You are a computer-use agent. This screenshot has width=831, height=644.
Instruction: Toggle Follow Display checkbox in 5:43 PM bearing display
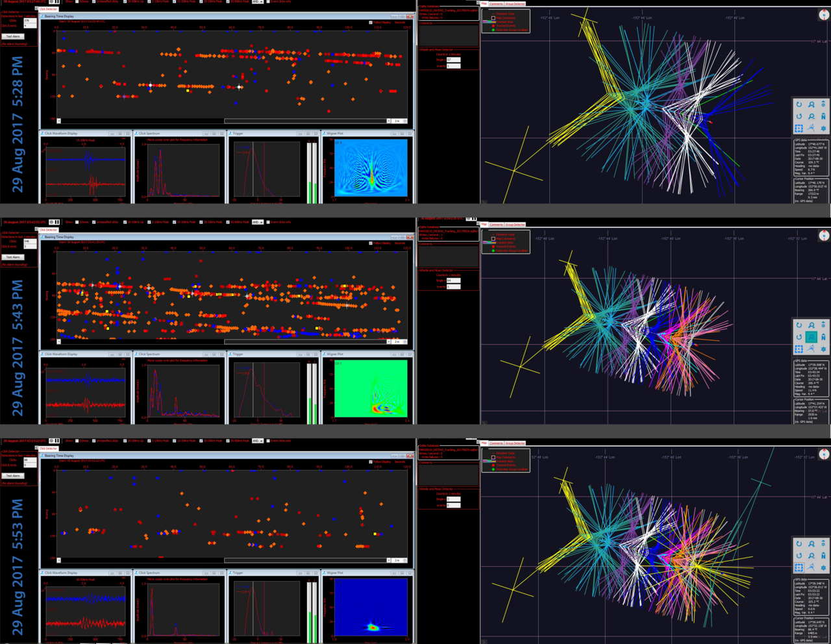tap(371, 243)
